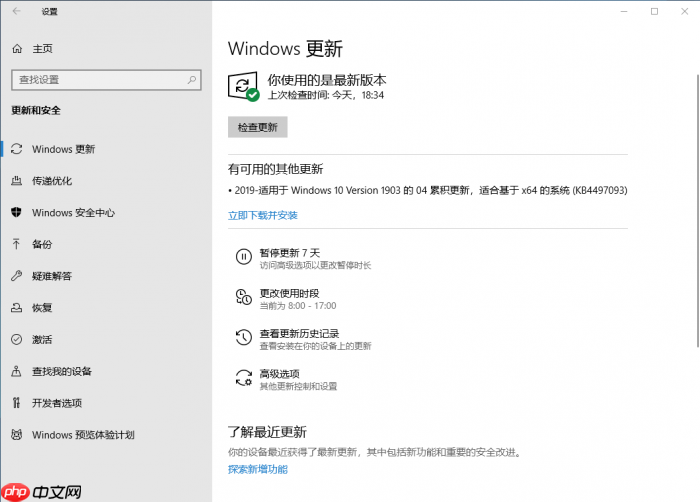
Task: Click 你使用的是最新版本 status text
Action: pos(327,80)
